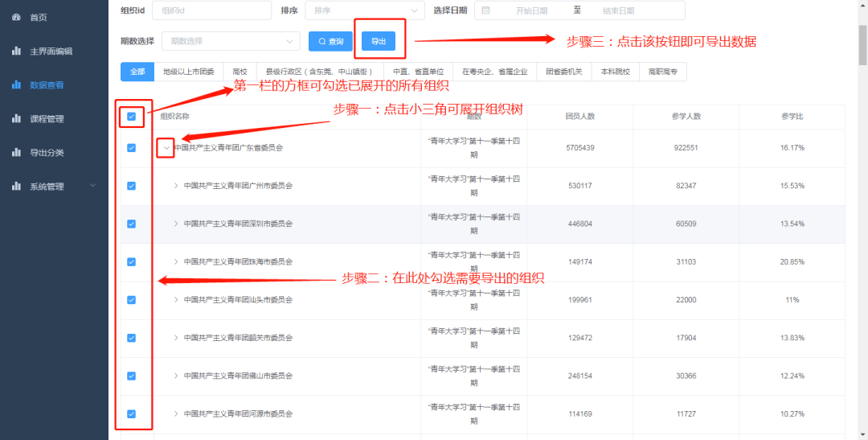Click the 数据查看 chart icon
The height and width of the screenshot is (440, 868).
pos(16,84)
